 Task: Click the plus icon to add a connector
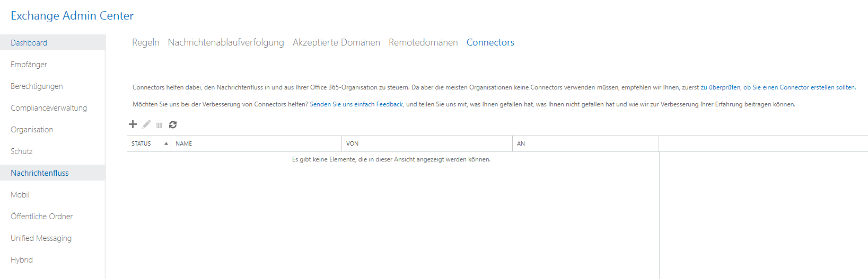click(133, 124)
